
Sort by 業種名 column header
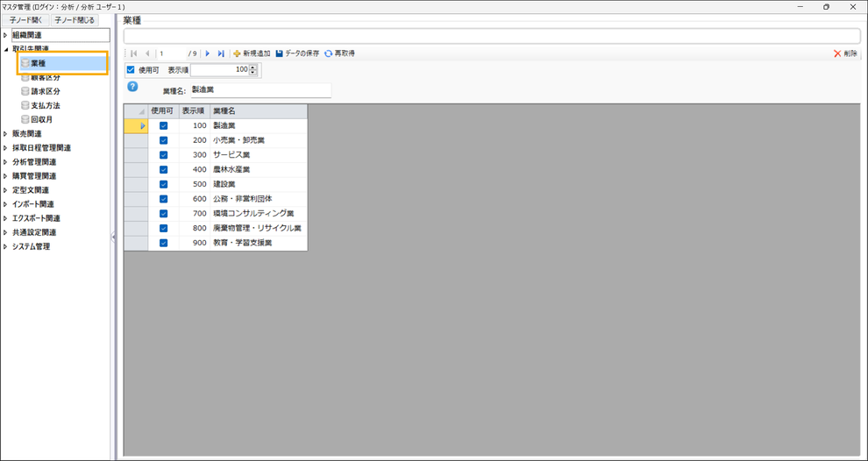[x=259, y=111]
